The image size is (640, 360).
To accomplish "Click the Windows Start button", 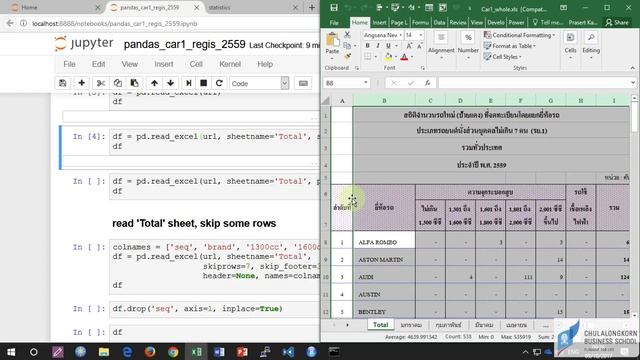I will coord(11,351).
